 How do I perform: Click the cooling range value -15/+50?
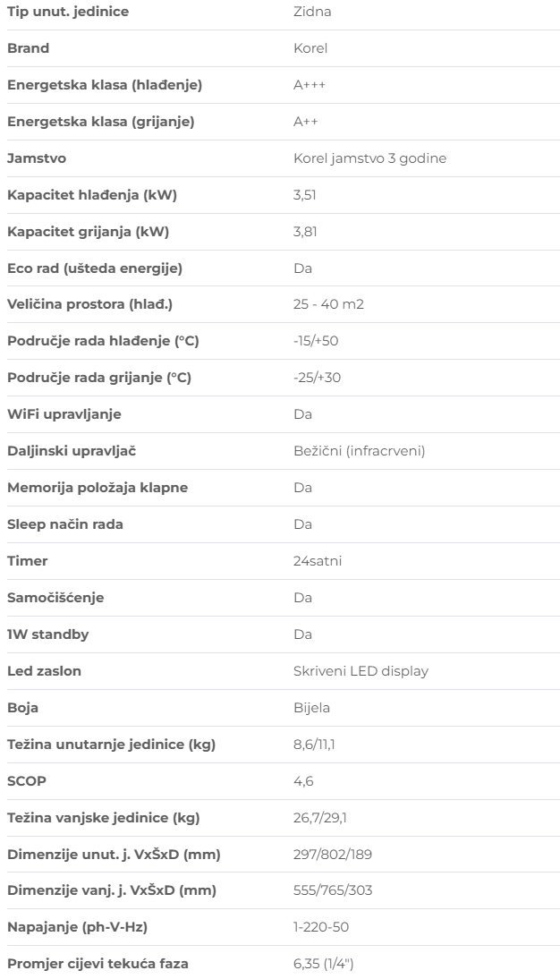(x=316, y=341)
